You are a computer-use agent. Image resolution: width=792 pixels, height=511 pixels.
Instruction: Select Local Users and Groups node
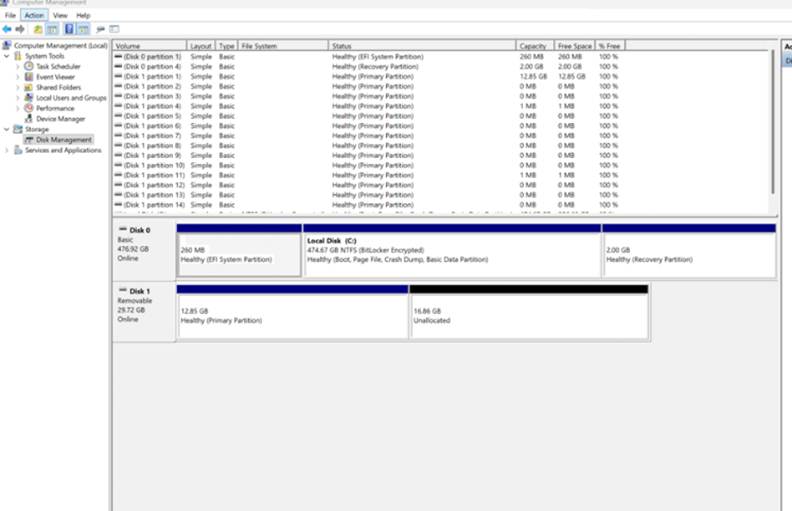click(x=70, y=98)
